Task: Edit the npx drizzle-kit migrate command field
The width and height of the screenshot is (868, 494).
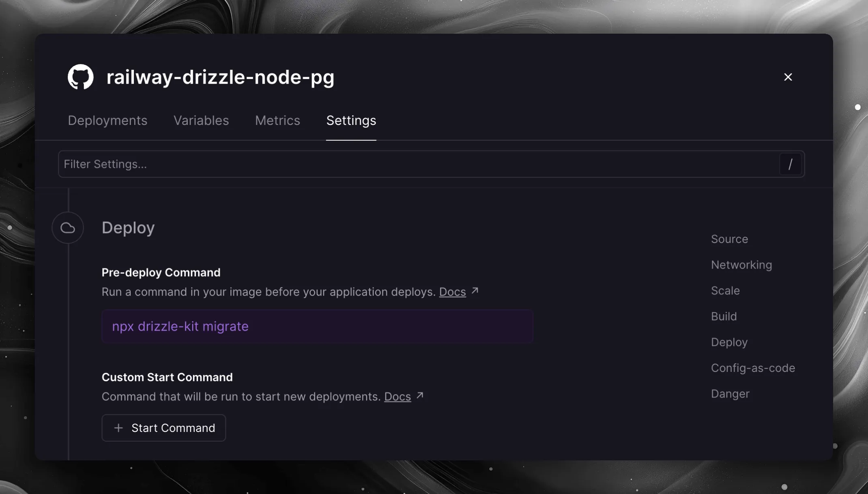Action: point(317,326)
